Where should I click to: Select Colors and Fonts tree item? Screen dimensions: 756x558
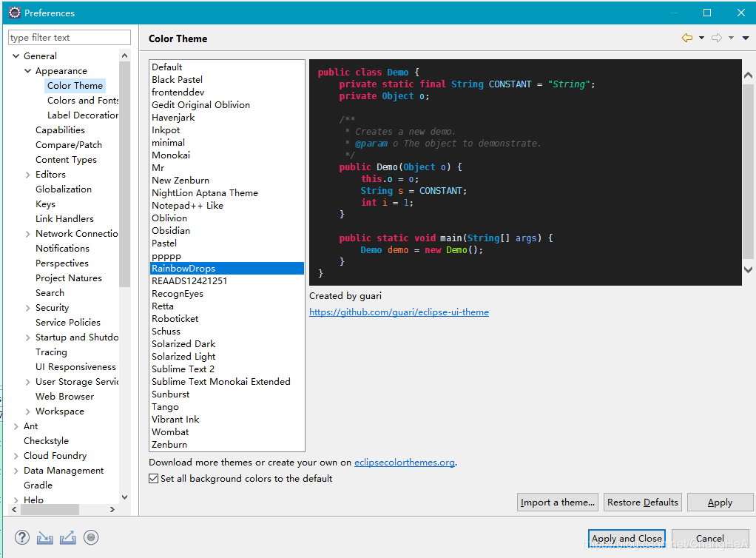82,101
